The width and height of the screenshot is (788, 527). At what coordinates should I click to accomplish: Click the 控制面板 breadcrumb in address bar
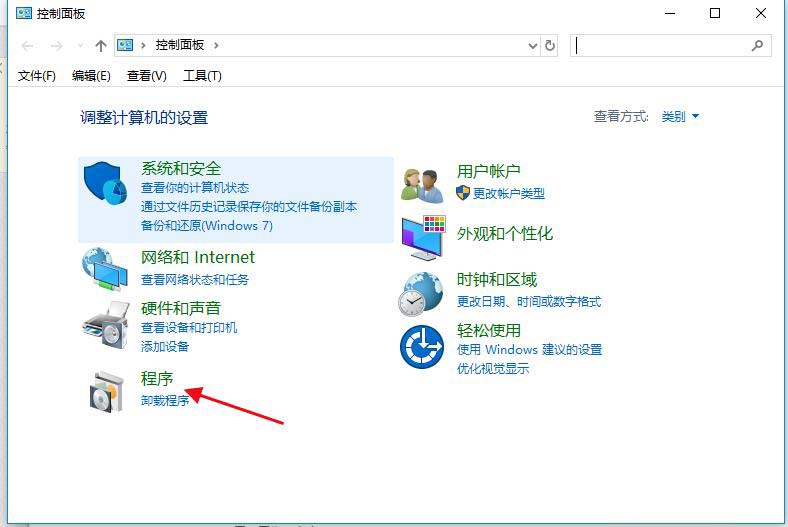pos(179,45)
